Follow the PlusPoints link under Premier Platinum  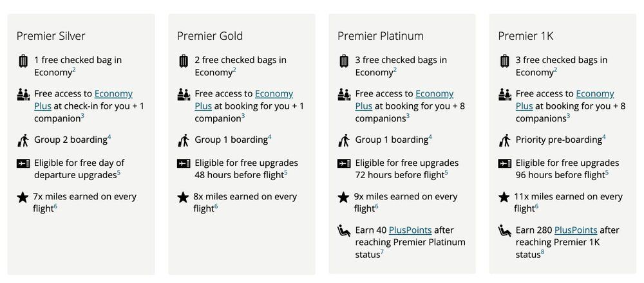tap(412, 230)
